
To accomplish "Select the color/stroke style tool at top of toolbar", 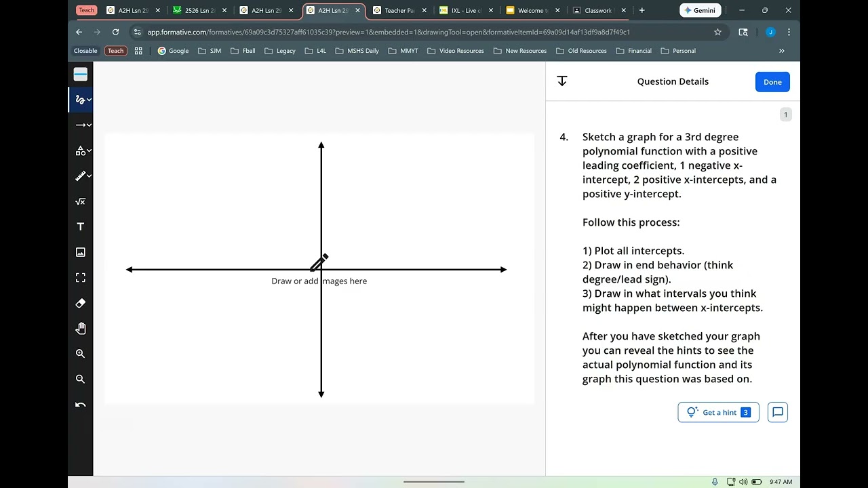I will (80, 75).
